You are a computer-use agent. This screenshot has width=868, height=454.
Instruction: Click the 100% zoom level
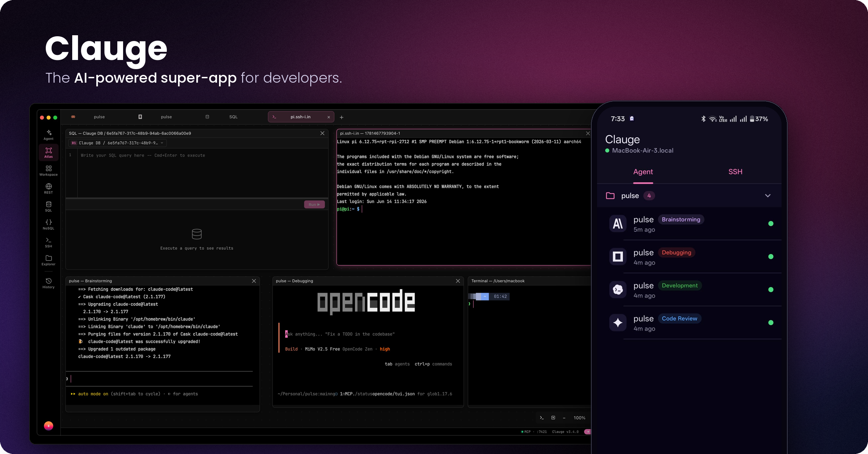[x=579, y=418]
